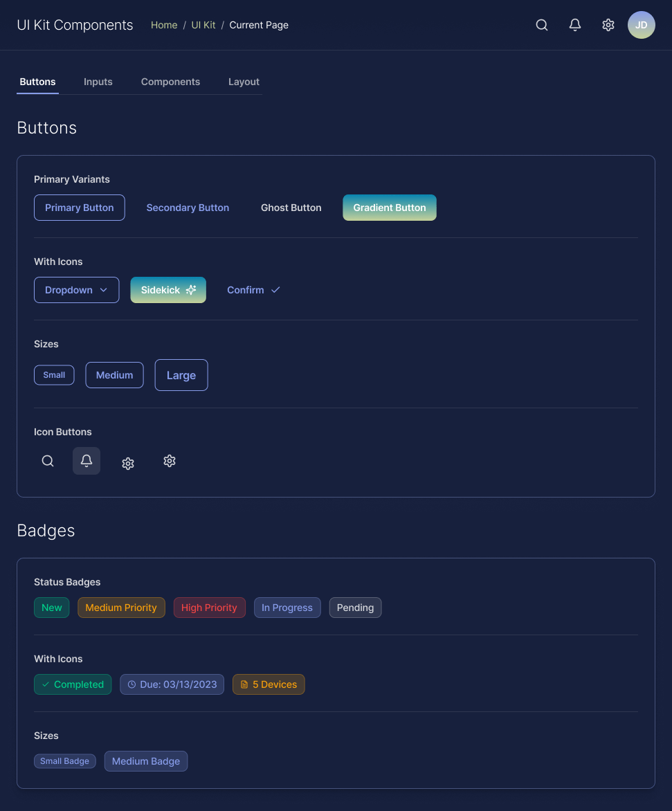This screenshot has height=811, width=672.
Task: Select the search icon under Icon Buttons
Action: tap(47, 461)
